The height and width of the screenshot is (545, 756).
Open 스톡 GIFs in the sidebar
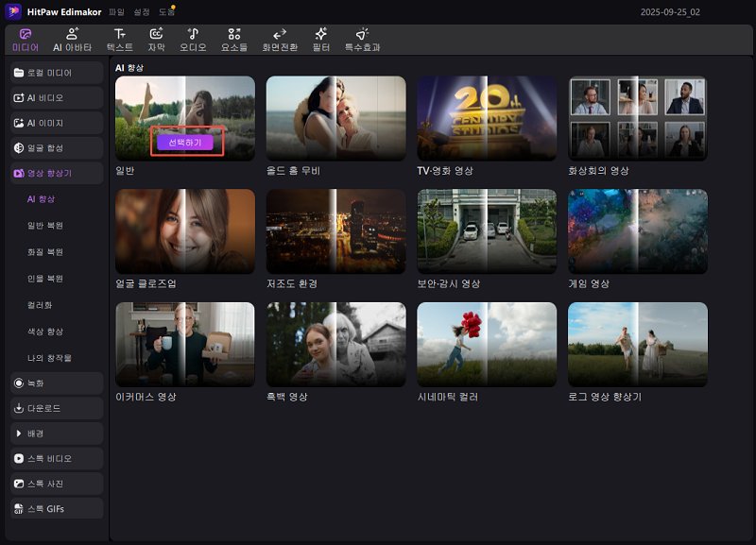pos(56,509)
